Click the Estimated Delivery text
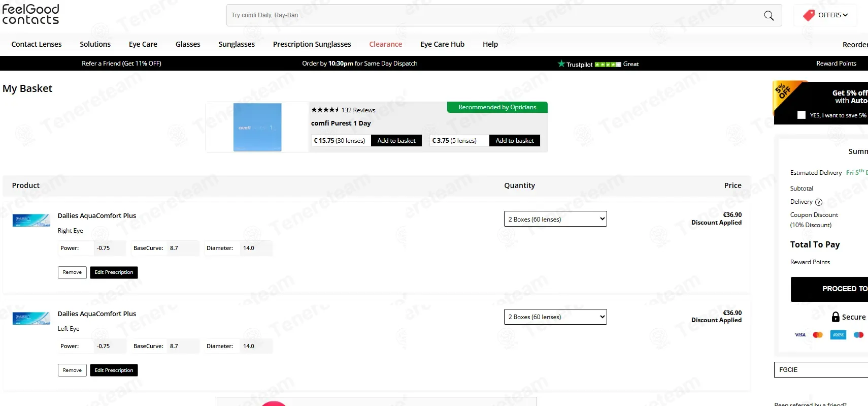 (x=816, y=173)
